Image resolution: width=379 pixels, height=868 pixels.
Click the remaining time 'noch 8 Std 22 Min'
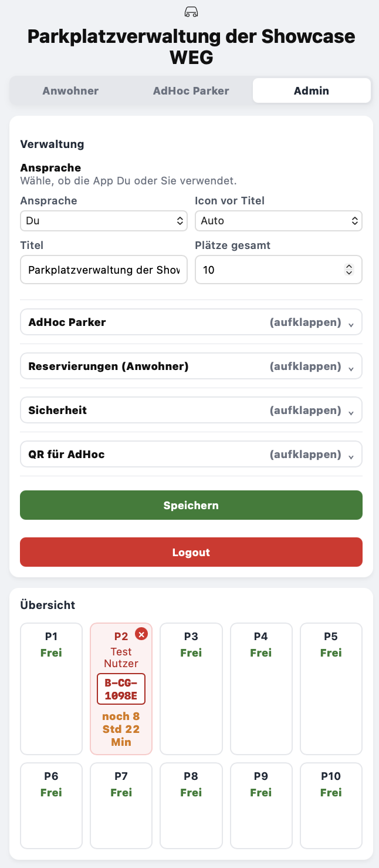[x=121, y=729]
